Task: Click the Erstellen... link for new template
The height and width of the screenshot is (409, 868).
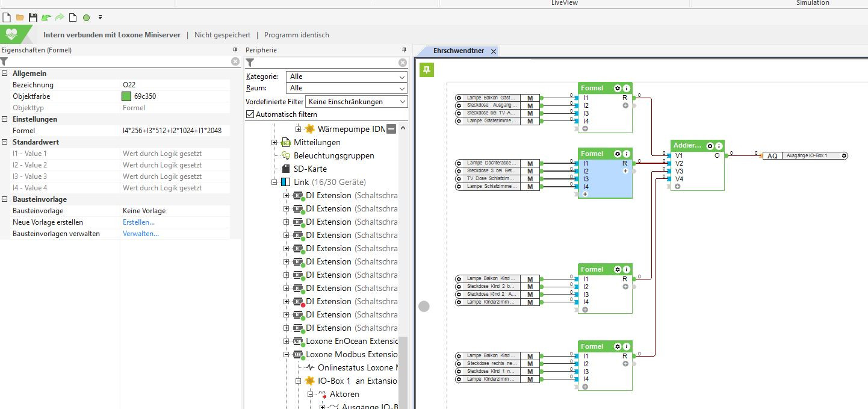Action: (138, 222)
